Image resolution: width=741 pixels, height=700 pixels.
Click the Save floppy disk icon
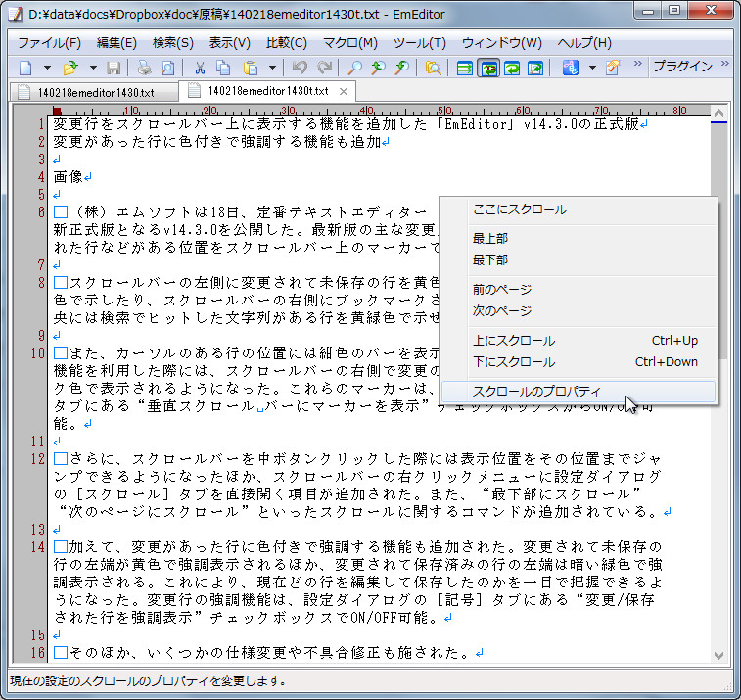(114, 69)
